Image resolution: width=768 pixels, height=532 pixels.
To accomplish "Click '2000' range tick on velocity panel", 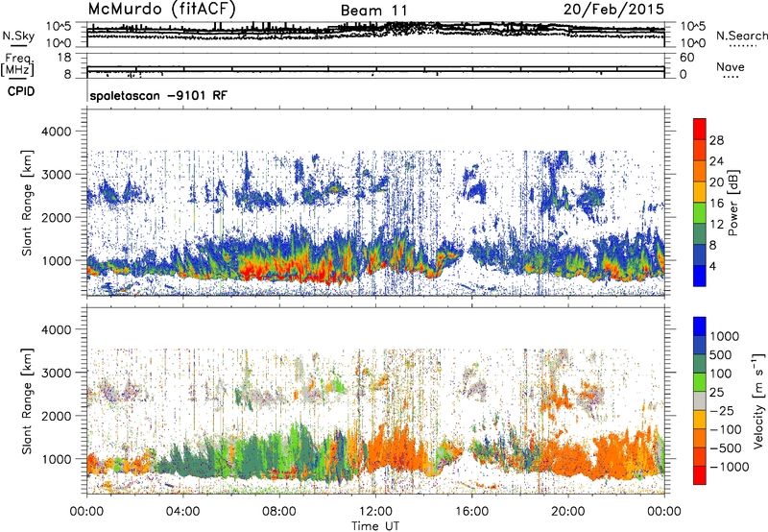I will point(55,416).
